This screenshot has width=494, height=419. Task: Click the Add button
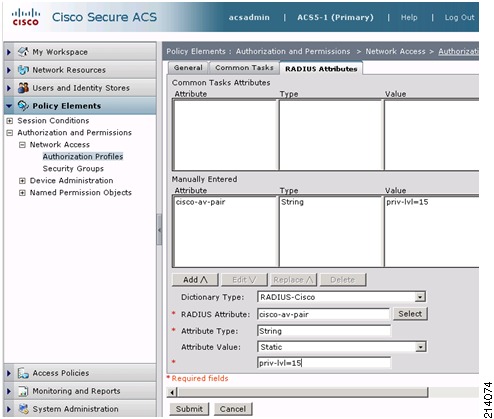point(195,280)
